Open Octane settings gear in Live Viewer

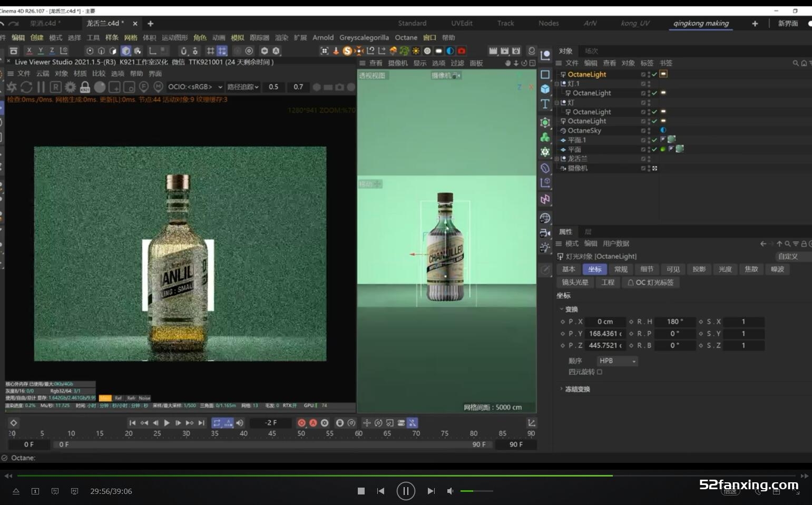pos(70,87)
